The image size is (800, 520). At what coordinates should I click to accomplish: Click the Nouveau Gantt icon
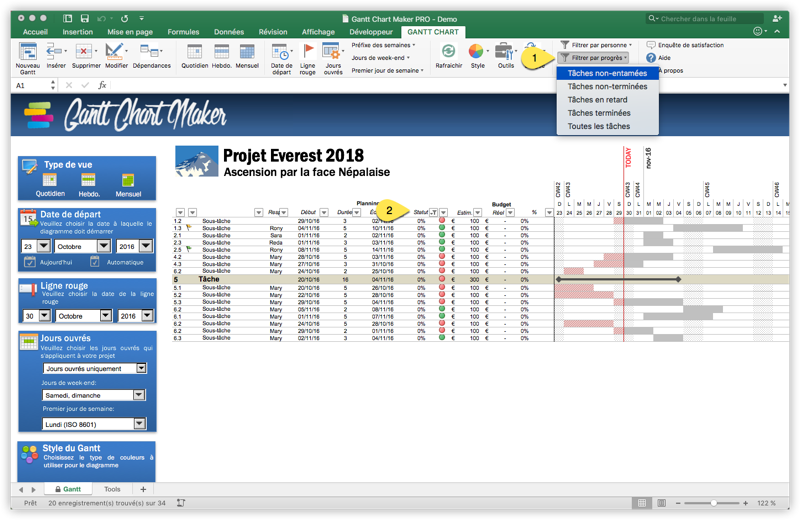click(x=28, y=53)
